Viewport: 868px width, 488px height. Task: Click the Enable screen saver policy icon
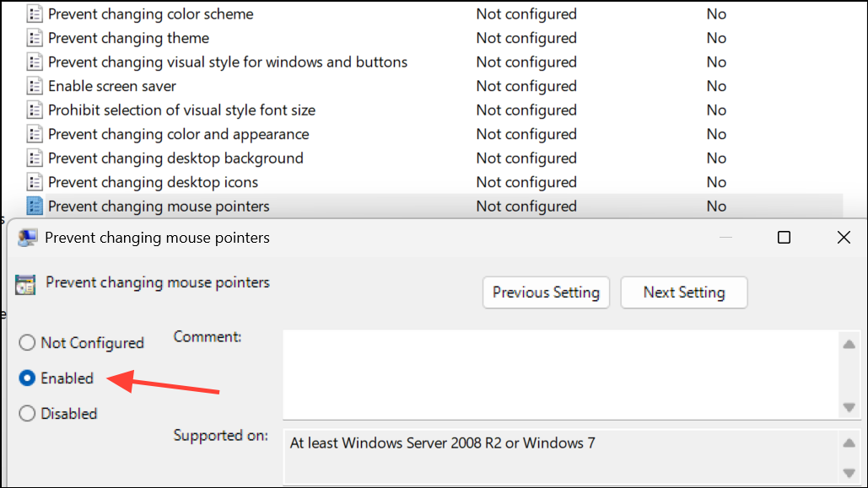click(x=34, y=85)
